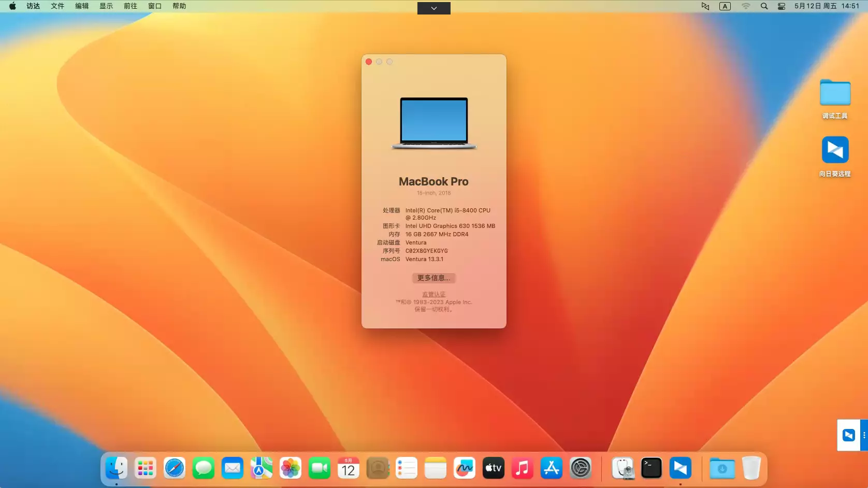Launch Safari from the Dock
The width and height of the screenshot is (868, 488).
click(x=174, y=468)
